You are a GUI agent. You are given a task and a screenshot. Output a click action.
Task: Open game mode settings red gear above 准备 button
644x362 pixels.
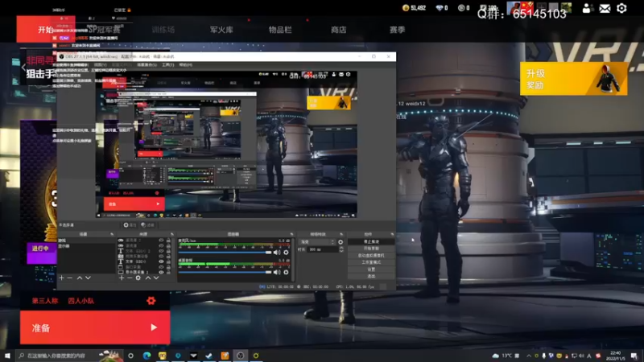[151, 301]
